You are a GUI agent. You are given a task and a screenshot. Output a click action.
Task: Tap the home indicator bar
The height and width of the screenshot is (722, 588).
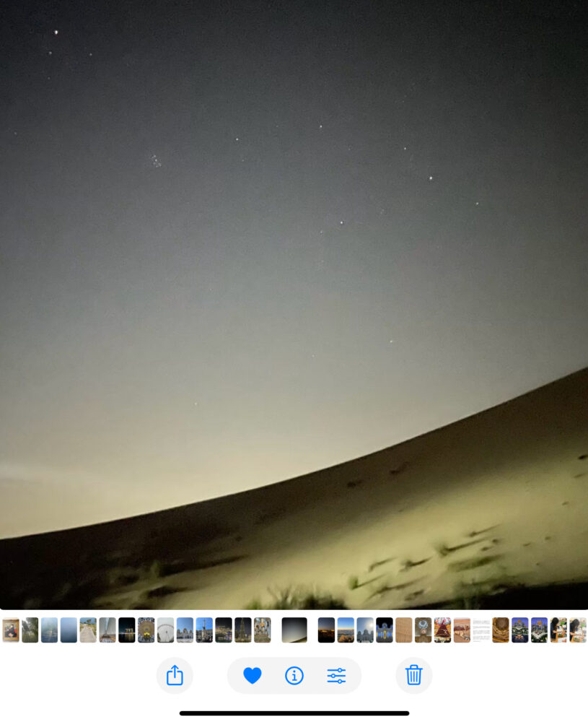click(294, 713)
